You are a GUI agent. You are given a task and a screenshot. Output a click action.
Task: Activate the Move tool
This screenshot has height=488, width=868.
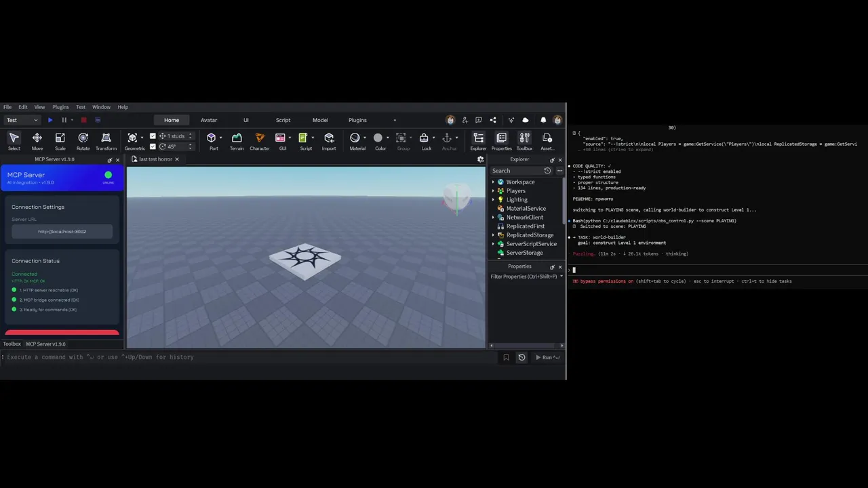pos(37,141)
